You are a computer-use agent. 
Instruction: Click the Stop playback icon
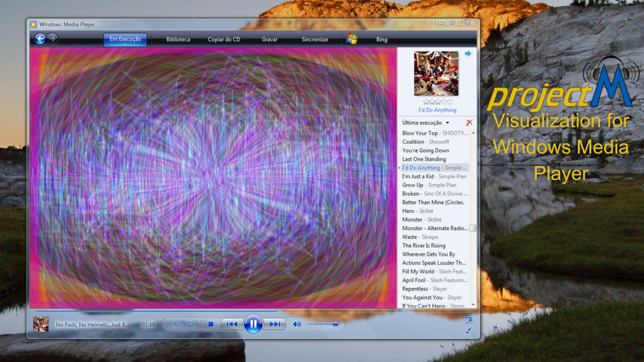[210, 324]
